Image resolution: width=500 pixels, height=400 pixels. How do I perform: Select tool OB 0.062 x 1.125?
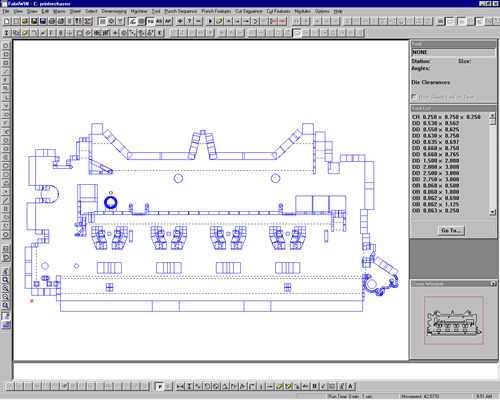tap(436, 204)
